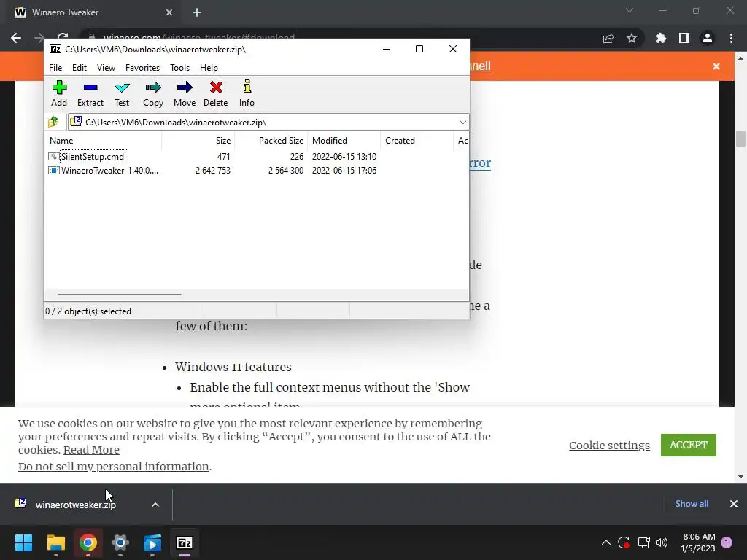
Task: Click the packed size value 2 564 300
Action: 285,171
